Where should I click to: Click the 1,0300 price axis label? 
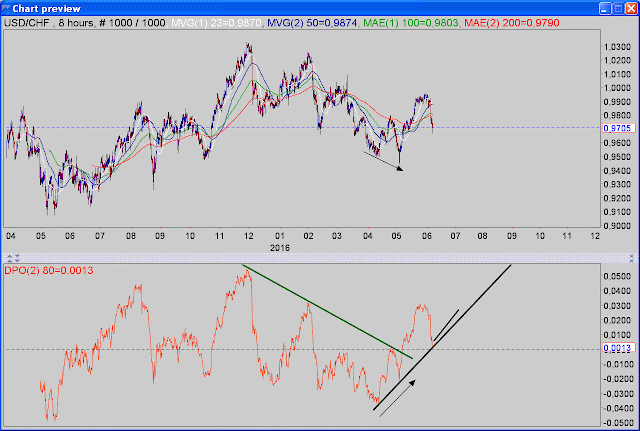(x=618, y=47)
